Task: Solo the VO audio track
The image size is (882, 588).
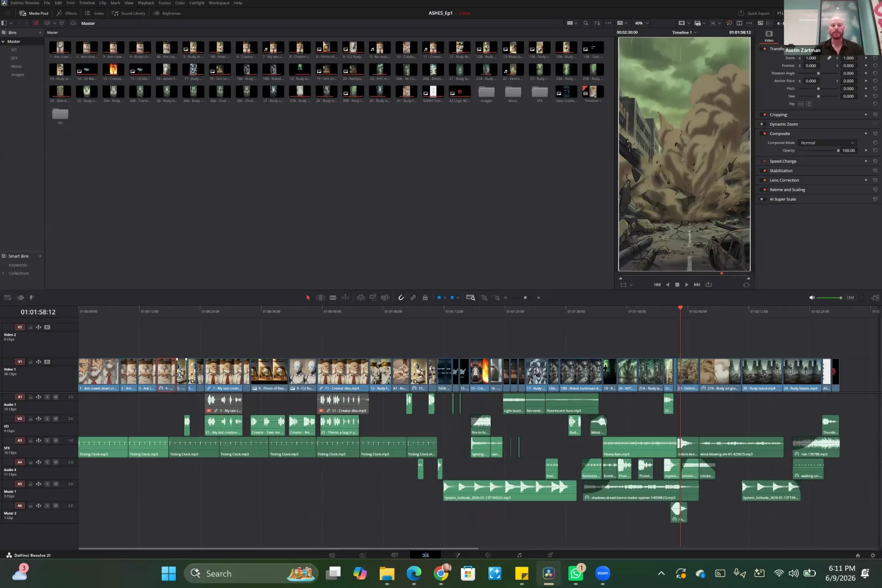Action: point(47,419)
